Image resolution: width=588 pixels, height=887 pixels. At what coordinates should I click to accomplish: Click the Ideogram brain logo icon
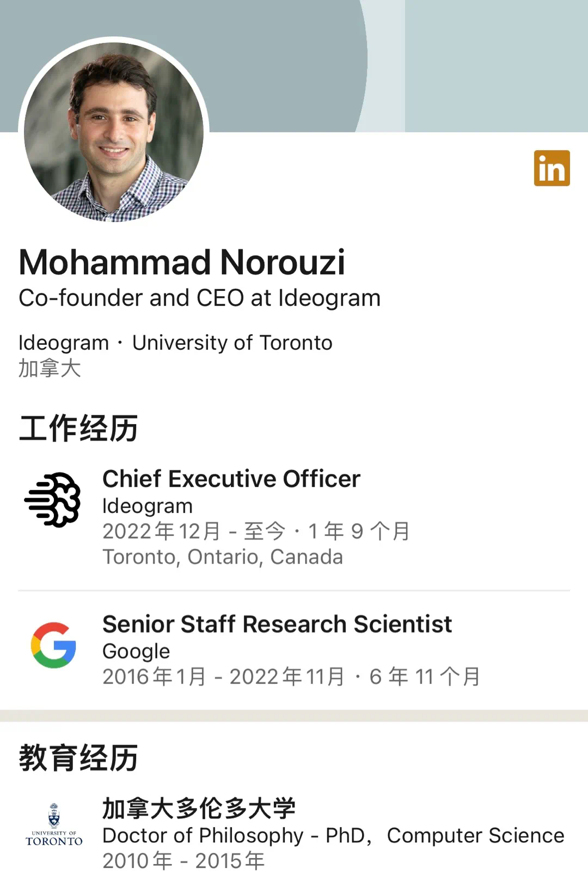pos(53,499)
